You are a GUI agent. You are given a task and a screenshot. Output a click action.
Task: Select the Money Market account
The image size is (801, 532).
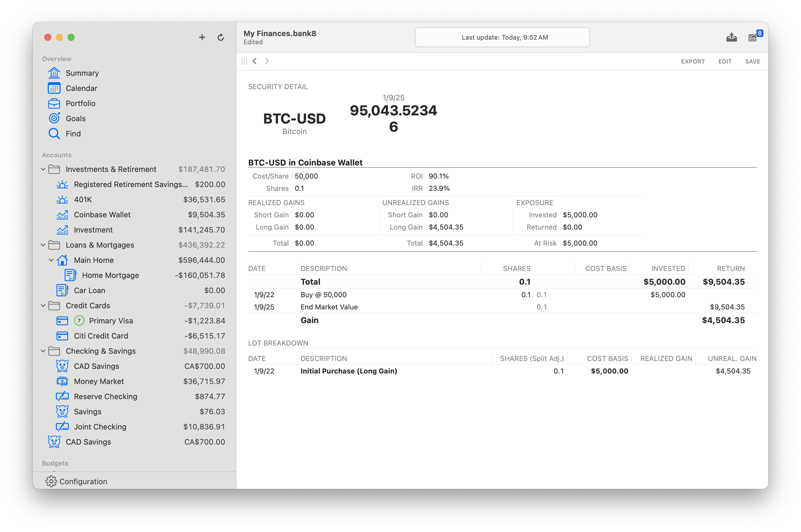[x=134, y=381]
